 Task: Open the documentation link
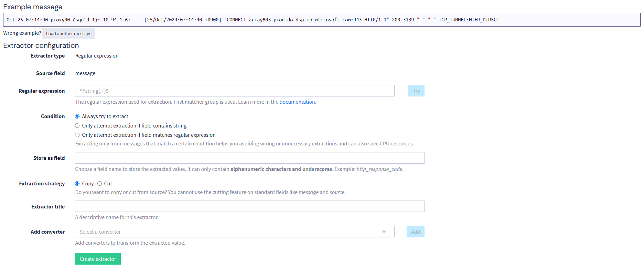[x=297, y=102]
